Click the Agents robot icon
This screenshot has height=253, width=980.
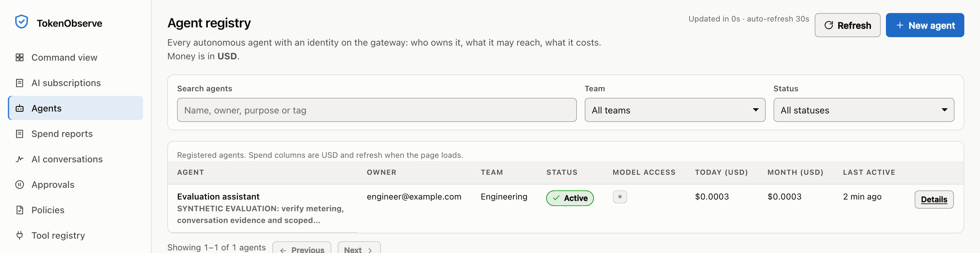(x=19, y=108)
